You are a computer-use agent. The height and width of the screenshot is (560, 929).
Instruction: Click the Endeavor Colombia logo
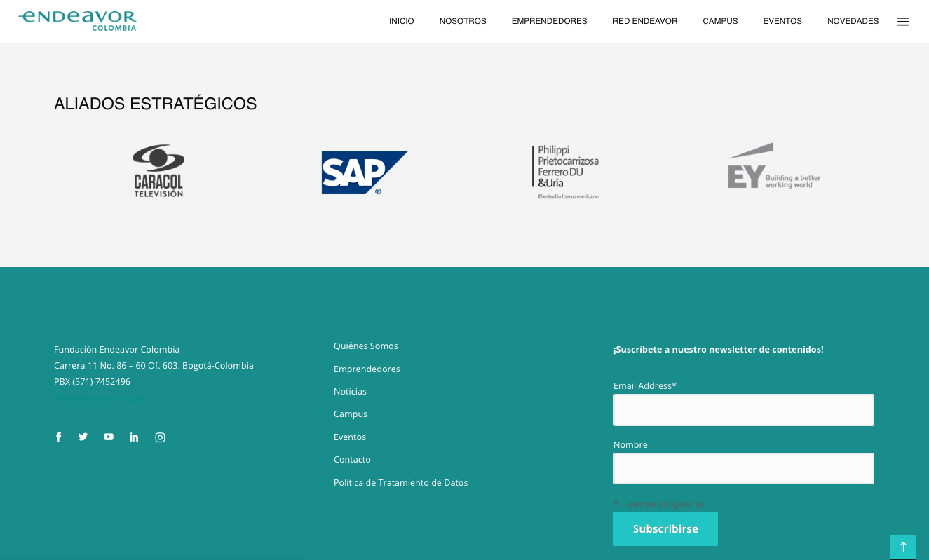[78, 20]
